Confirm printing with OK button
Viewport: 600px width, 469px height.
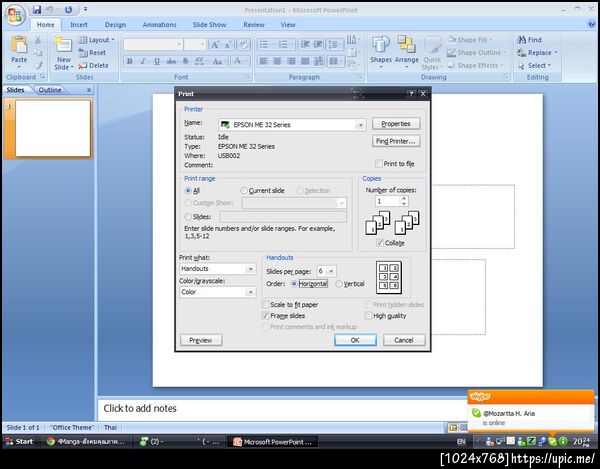[x=355, y=340]
